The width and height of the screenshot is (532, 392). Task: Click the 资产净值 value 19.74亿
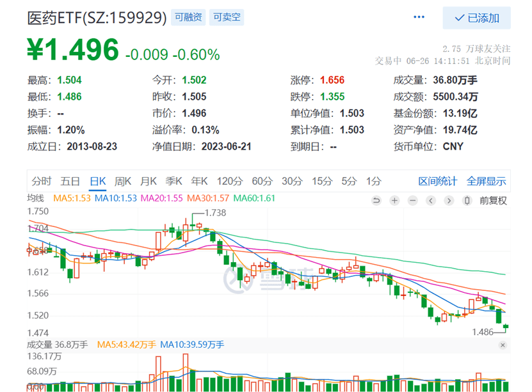(460, 130)
